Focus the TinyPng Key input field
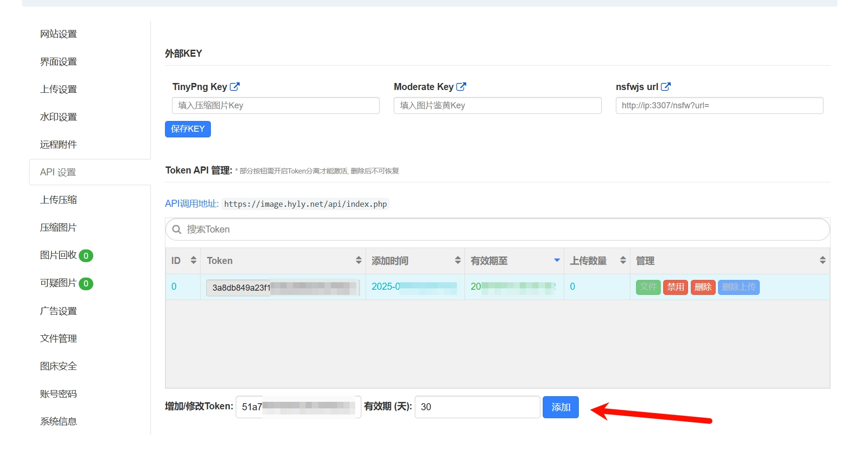868x459 pixels. 276,105
